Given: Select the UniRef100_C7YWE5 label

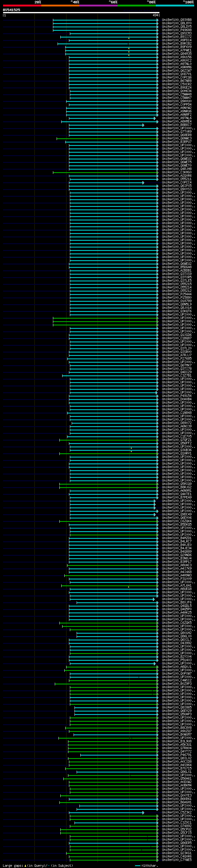Looking at the screenshot, I should (x=177, y=860).
